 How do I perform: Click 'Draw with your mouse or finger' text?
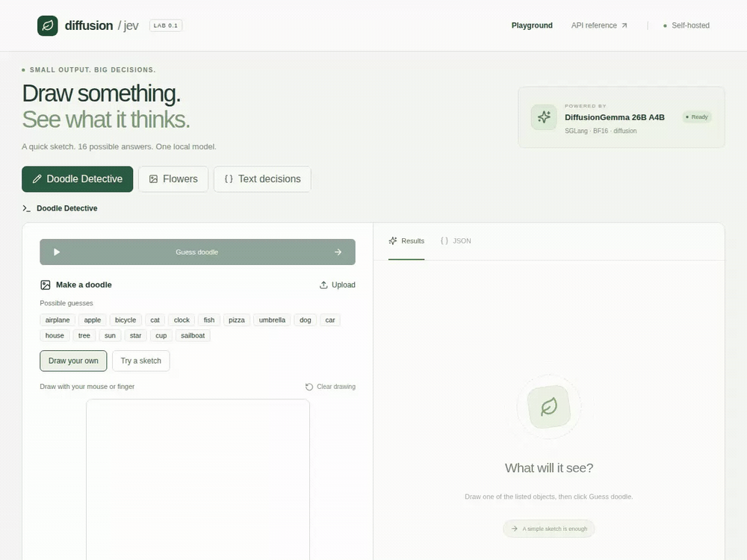click(87, 387)
